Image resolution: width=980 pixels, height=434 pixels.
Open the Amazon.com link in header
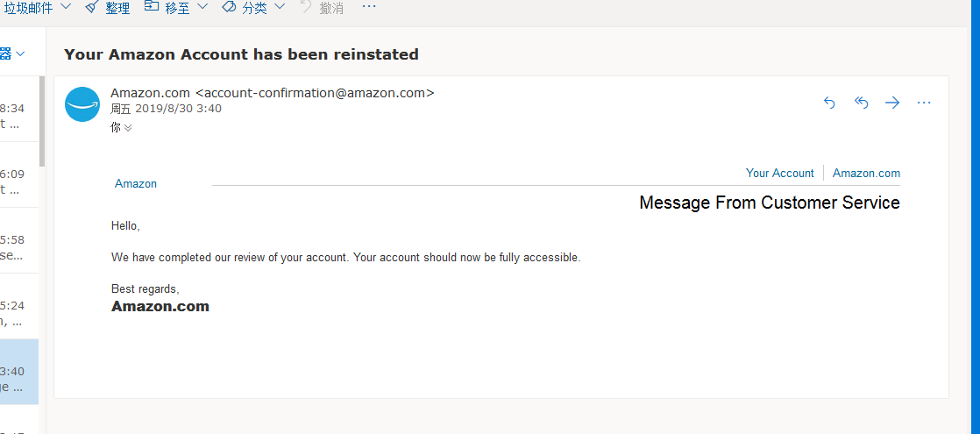866,174
